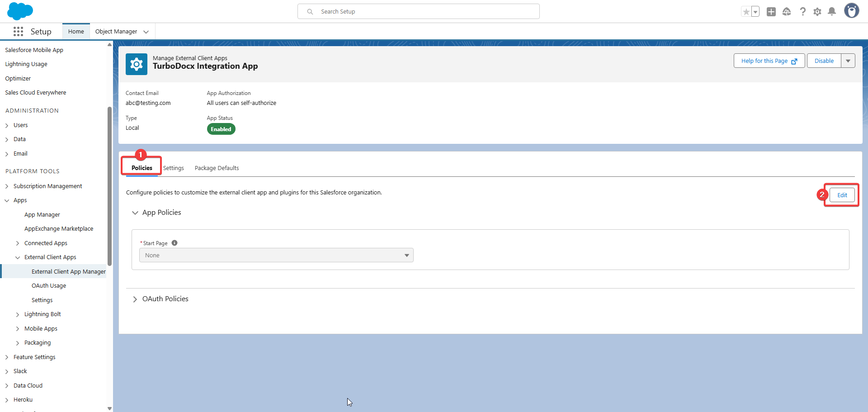Click the sidebar scroll down arrow

click(109, 408)
